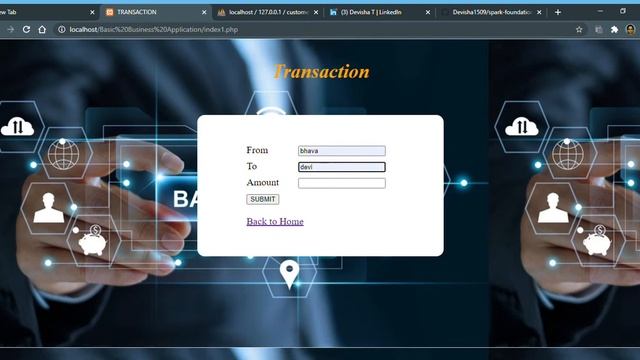
Task: Bookmark this page with the star icon
Action: point(579,29)
